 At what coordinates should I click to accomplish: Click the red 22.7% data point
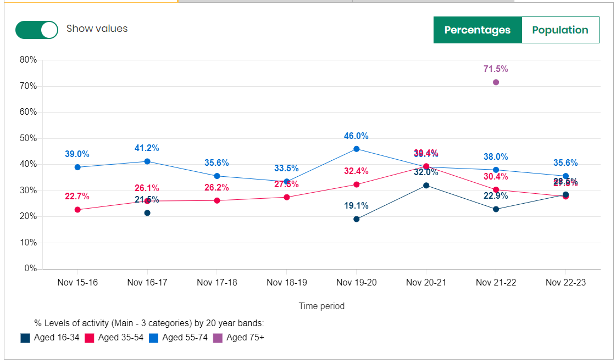pyautogui.click(x=77, y=210)
